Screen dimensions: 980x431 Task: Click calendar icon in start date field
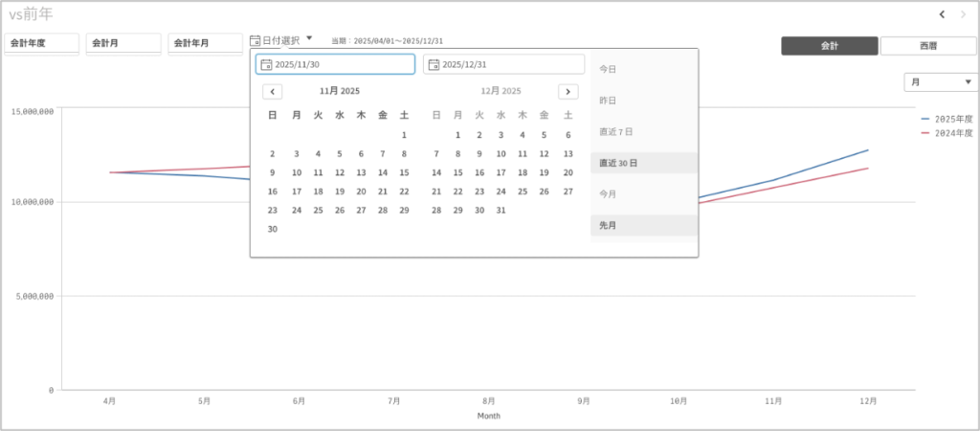[266, 64]
